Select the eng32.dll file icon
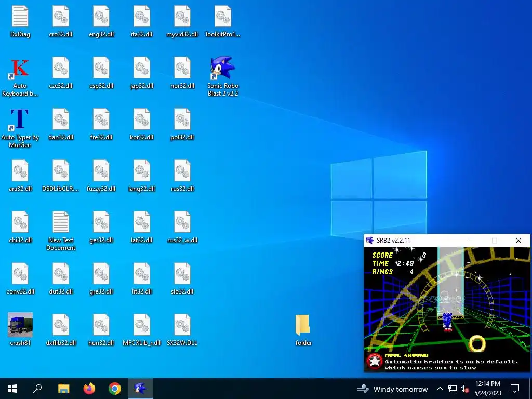Viewport: 532px width, 399px height. (101, 16)
